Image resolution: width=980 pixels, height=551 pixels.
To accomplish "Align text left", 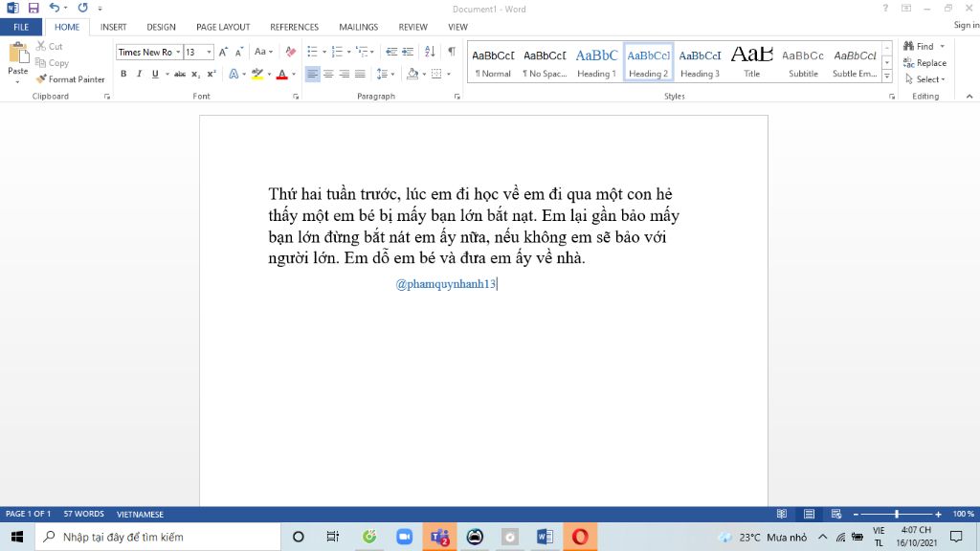I will click(313, 74).
